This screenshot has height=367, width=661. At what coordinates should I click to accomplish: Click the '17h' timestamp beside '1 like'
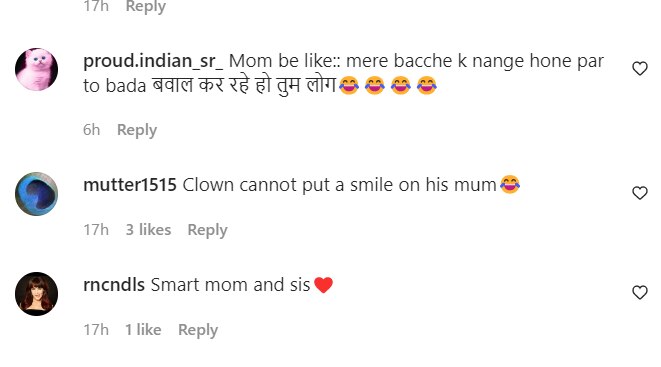click(x=96, y=329)
